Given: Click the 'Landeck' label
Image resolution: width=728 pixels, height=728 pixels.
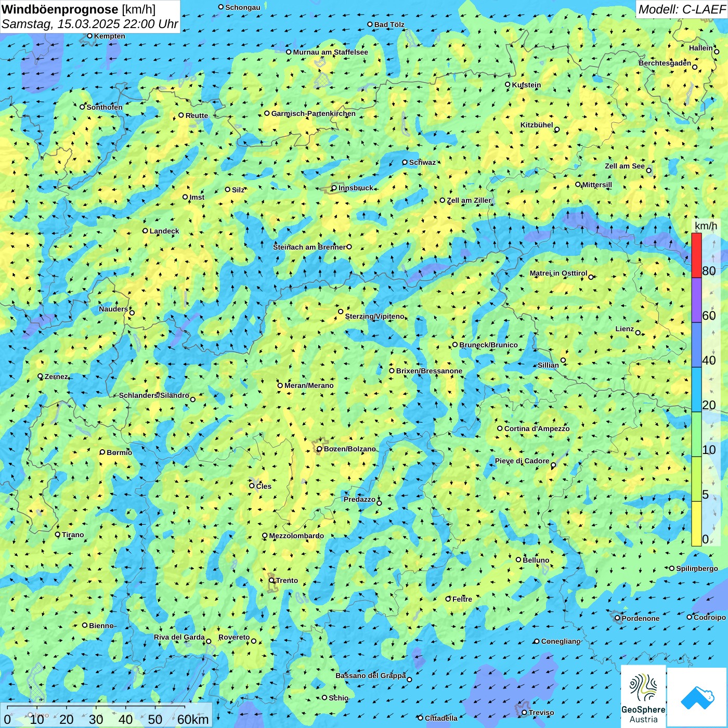Looking at the screenshot, I should pos(164,231).
